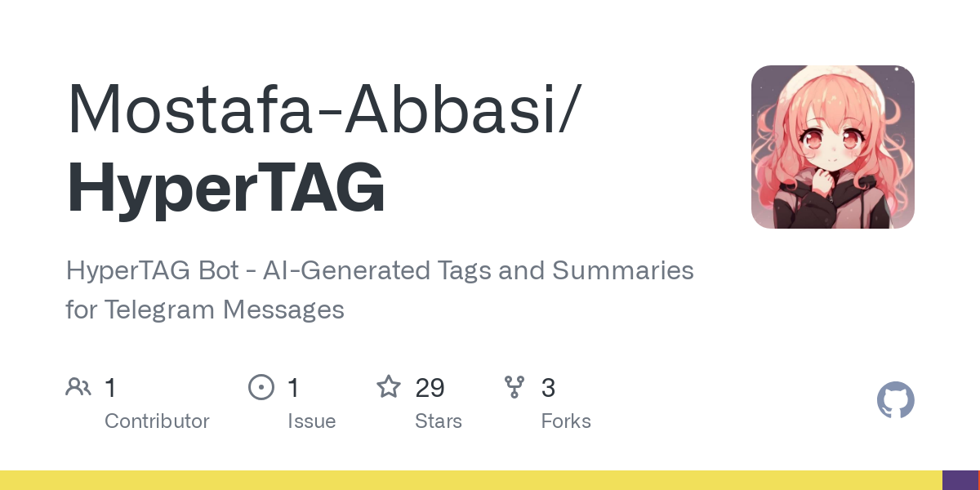This screenshot has width=980, height=490.
Task: Open the HyperTAG repository title
Action: [225, 188]
